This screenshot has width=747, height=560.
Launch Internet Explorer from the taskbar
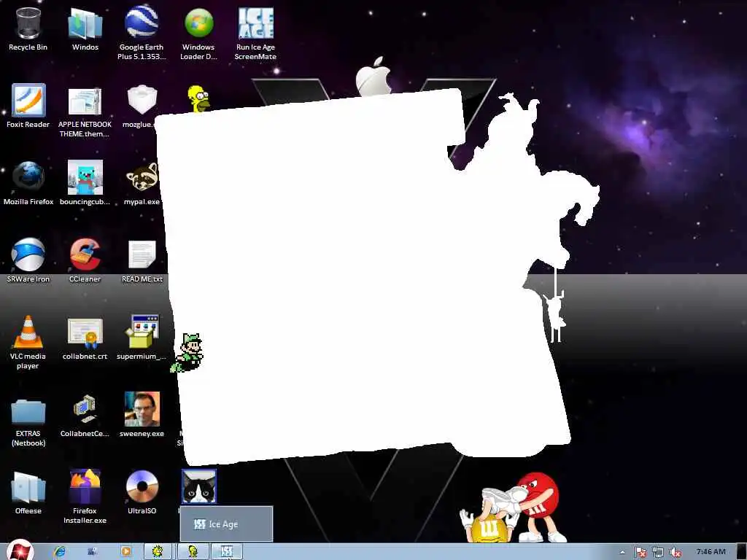60,551
